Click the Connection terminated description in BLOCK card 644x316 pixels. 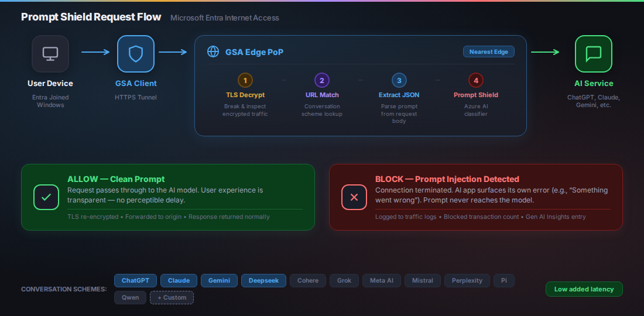coord(492,195)
